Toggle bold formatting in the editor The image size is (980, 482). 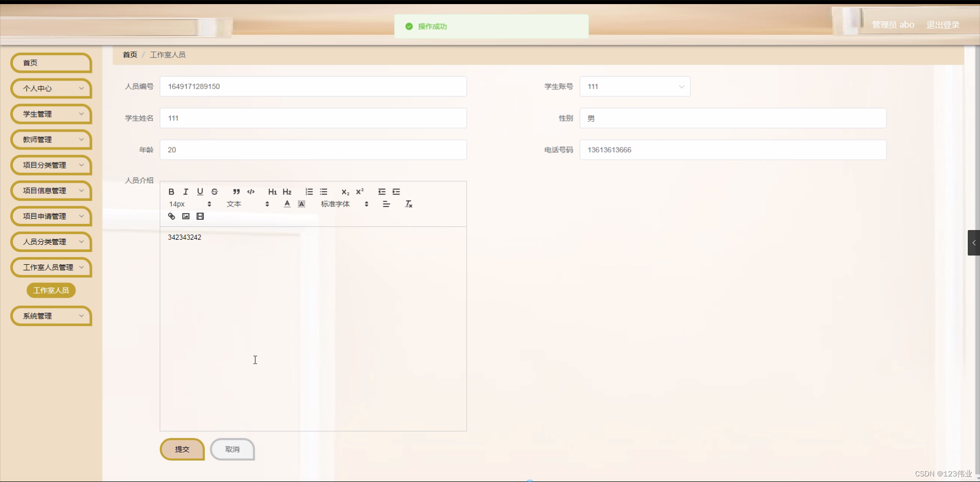coord(171,192)
